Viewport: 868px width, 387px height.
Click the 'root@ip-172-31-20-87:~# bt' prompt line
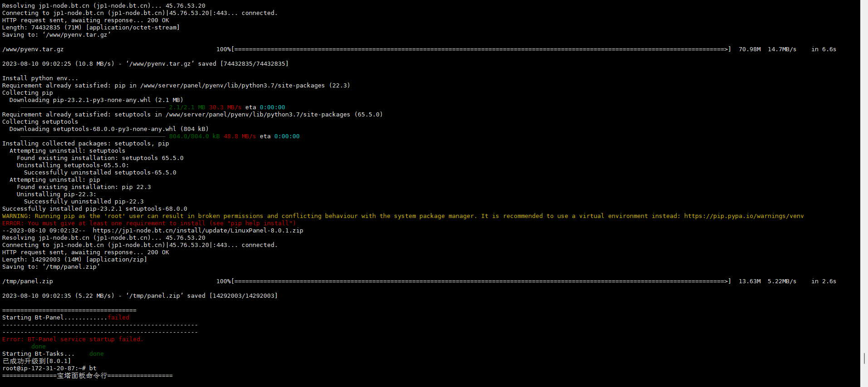(49, 368)
